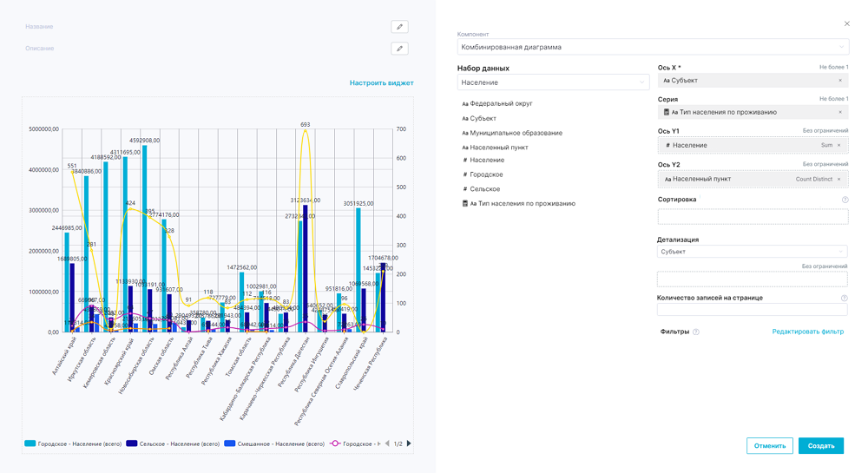Remove Населенный пункт from the Ось Y2 field
868x473 pixels.
tap(839, 180)
